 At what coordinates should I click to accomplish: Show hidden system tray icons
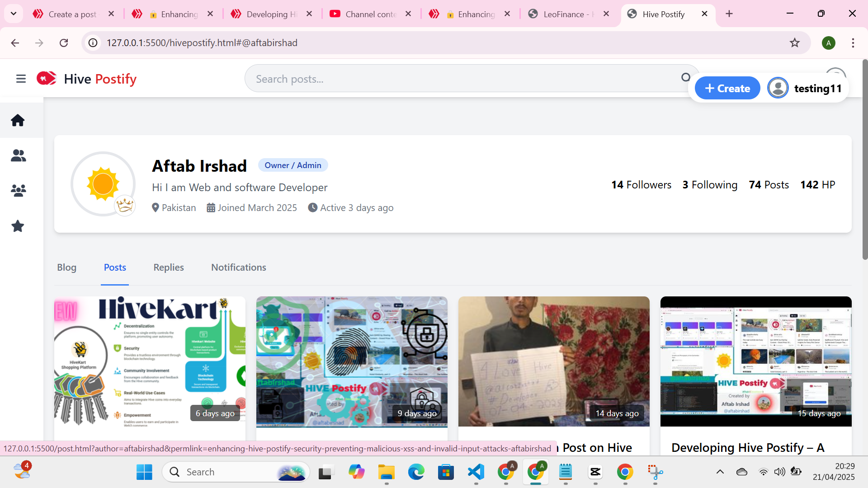click(720, 472)
